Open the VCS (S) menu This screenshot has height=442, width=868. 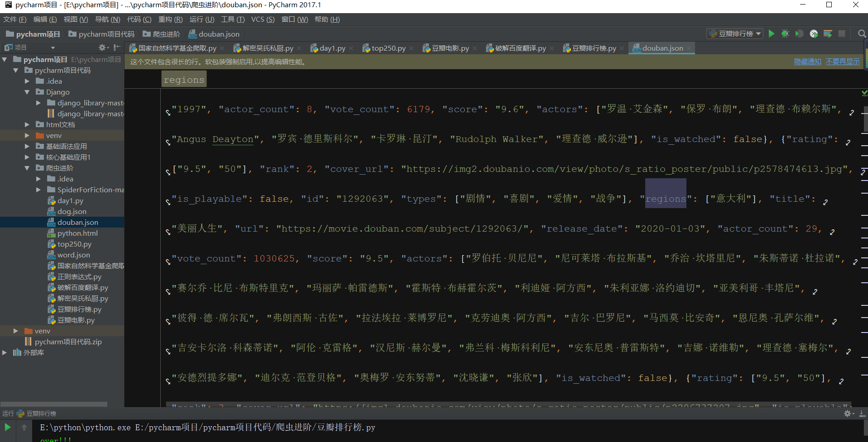(263, 19)
